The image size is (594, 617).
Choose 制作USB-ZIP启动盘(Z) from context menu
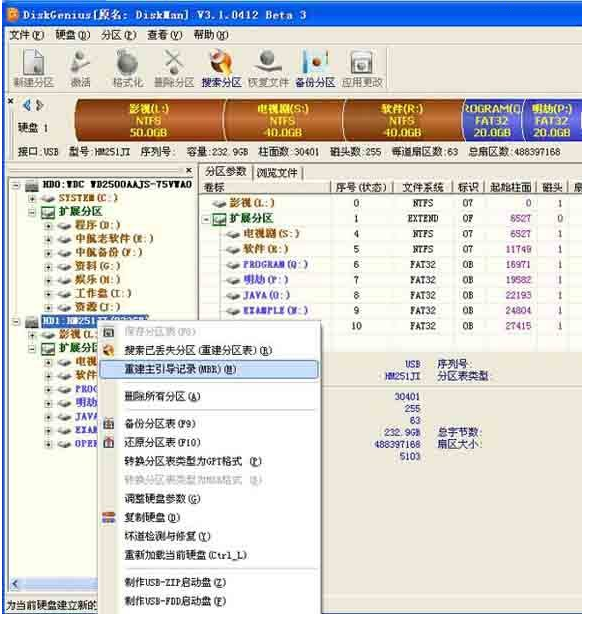[x=209, y=583]
